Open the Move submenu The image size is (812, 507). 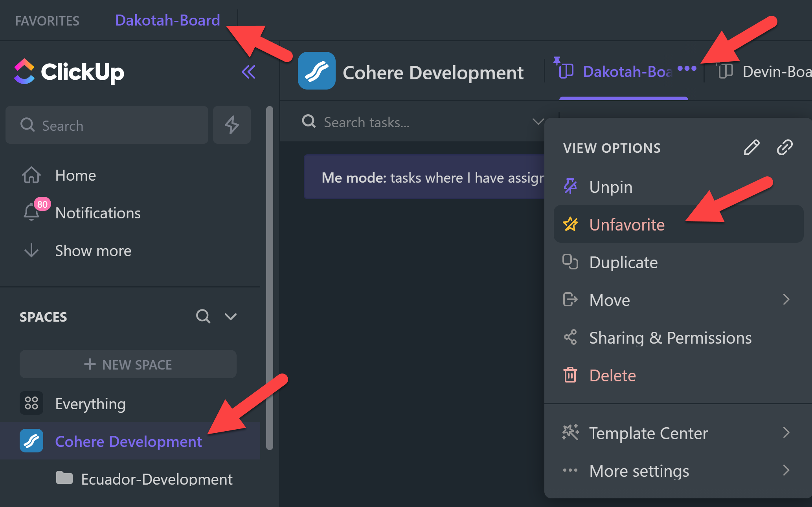coord(678,300)
